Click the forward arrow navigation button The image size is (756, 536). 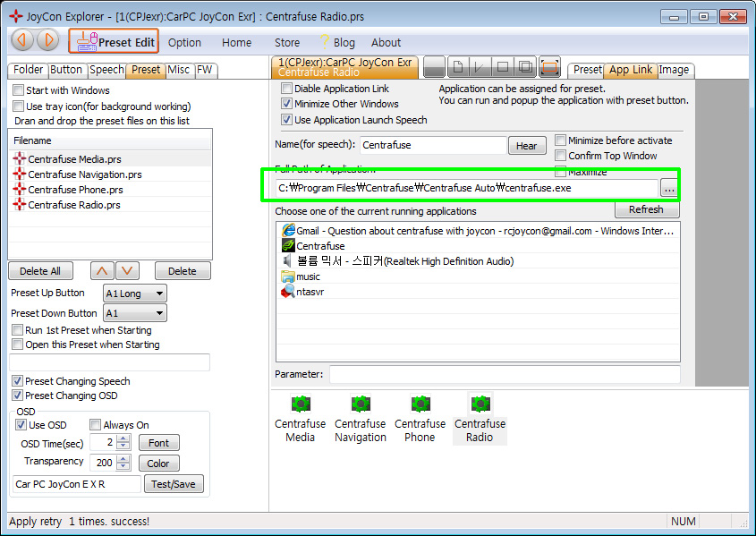(48, 40)
